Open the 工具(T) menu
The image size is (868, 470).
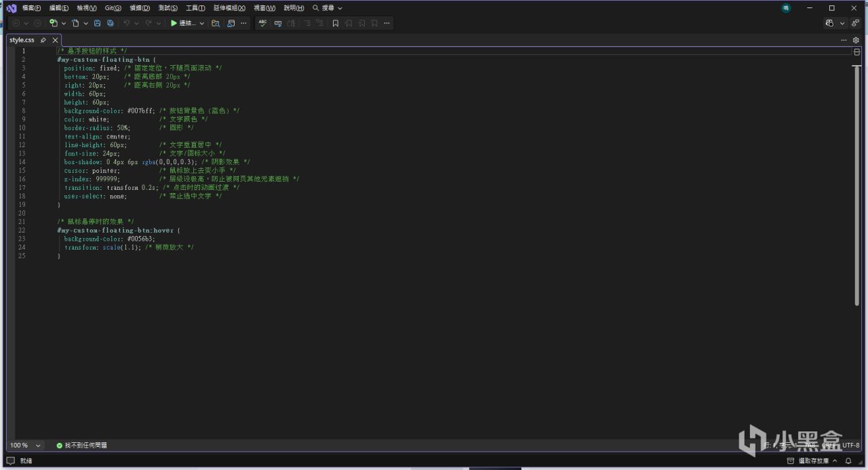click(195, 8)
